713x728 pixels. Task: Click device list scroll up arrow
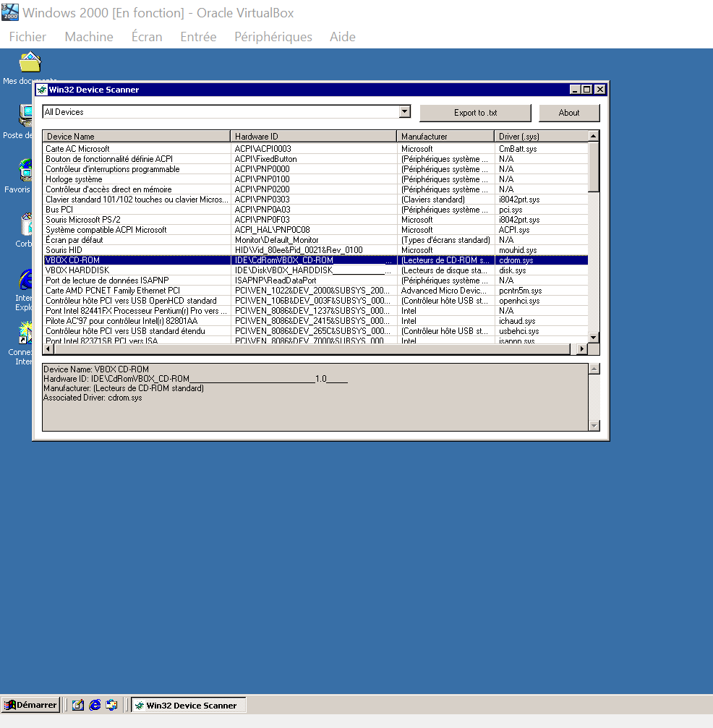(593, 136)
